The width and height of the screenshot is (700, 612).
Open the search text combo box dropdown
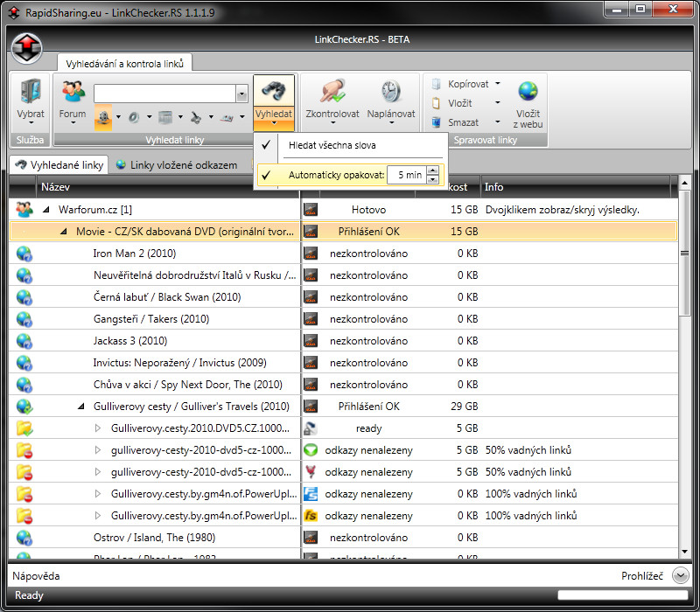241,94
